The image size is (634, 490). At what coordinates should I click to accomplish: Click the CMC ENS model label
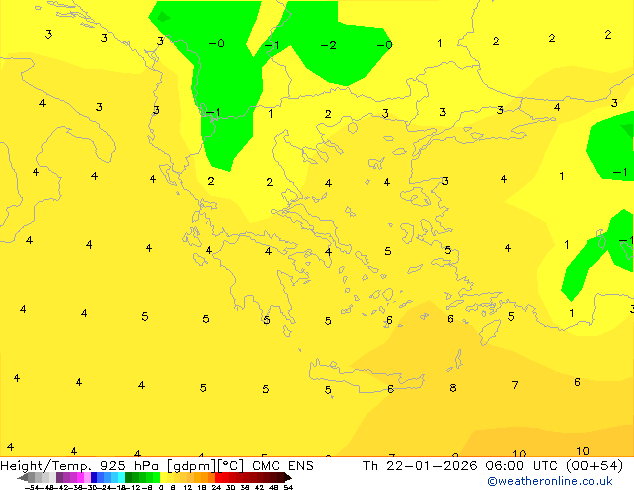[283, 466]
